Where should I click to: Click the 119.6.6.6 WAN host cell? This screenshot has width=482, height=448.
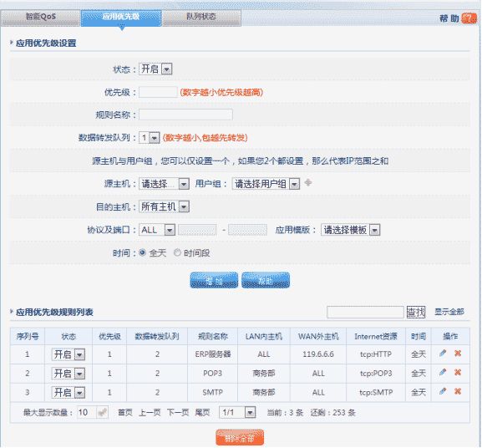click(318, 354)
